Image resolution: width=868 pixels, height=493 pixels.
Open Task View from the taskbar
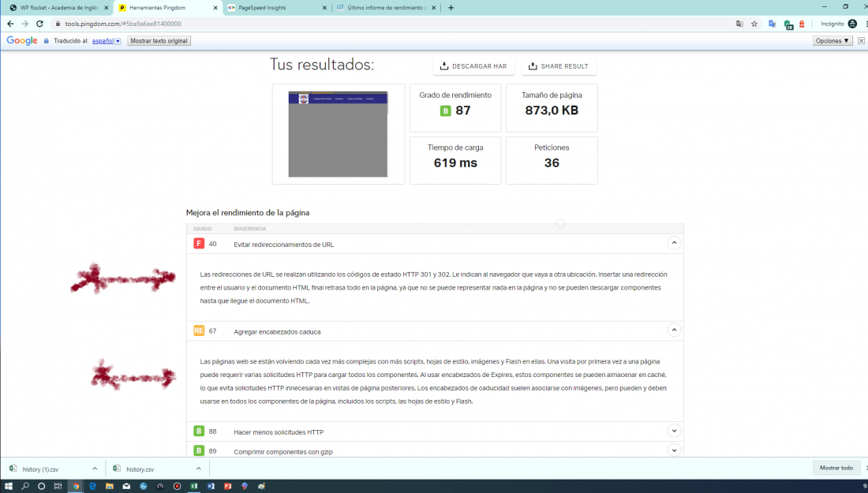58,487
